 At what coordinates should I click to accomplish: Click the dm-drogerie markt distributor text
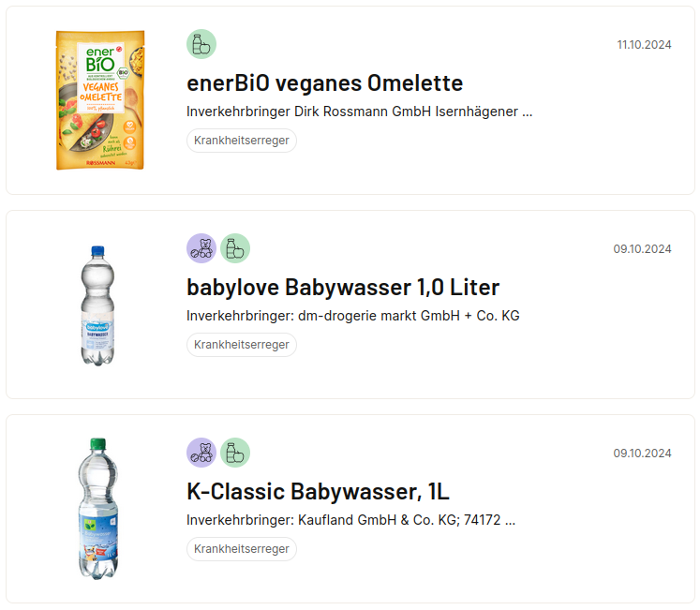tap(353, 316)
